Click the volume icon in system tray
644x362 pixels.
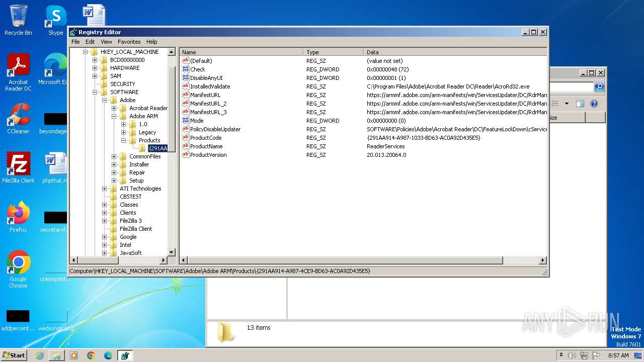point(572,355)
